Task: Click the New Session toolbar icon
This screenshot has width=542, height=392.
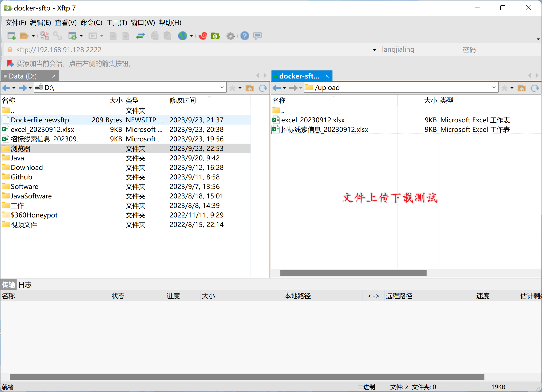Action: (11, 36)
